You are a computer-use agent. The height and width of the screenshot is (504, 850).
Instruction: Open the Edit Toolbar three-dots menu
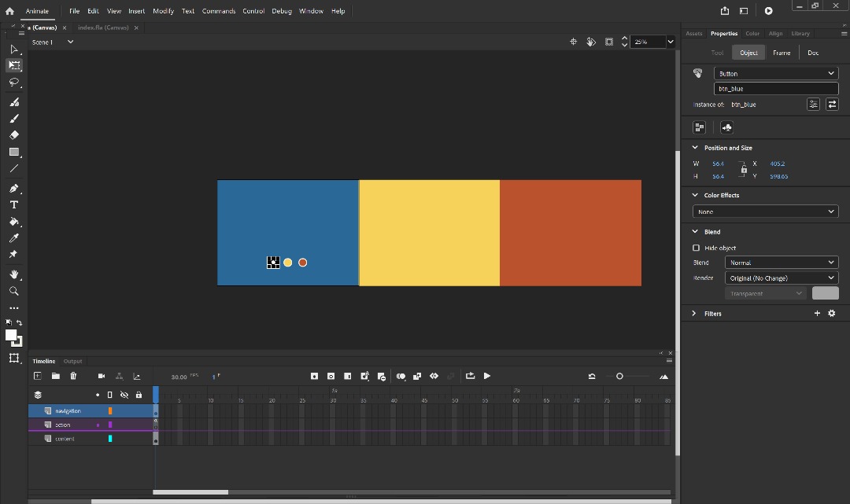14,308
